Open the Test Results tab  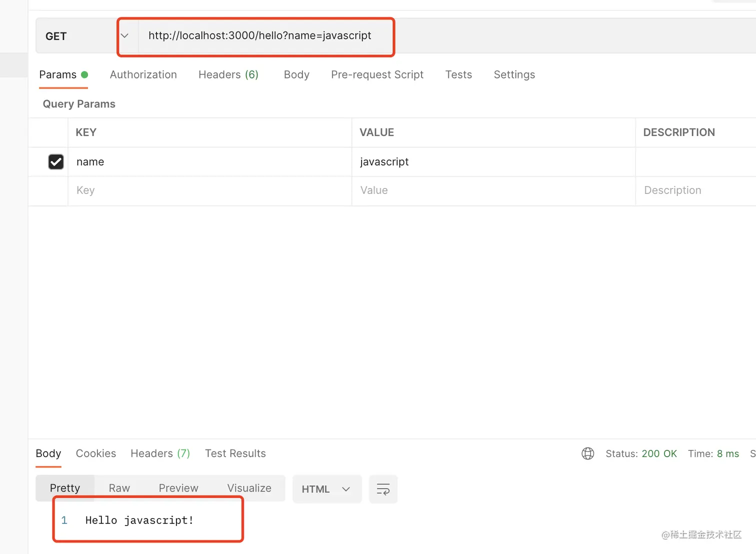click(x=235, y=453)
